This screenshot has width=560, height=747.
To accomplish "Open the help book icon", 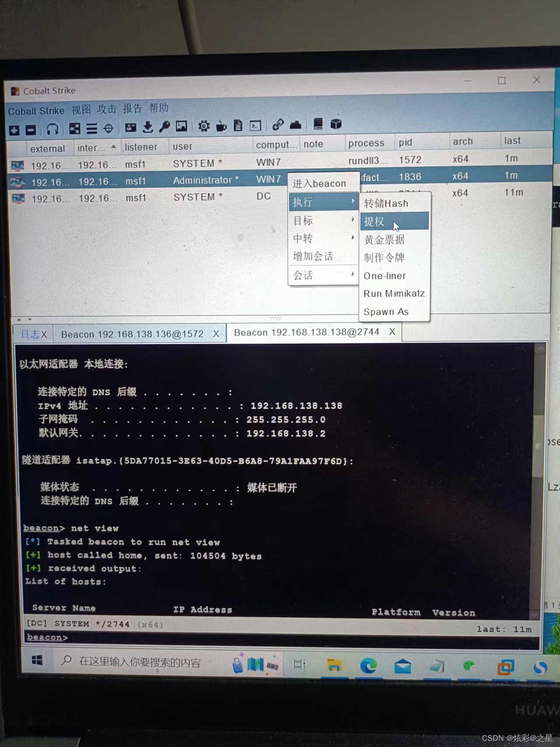I will (x=318, y=124).
